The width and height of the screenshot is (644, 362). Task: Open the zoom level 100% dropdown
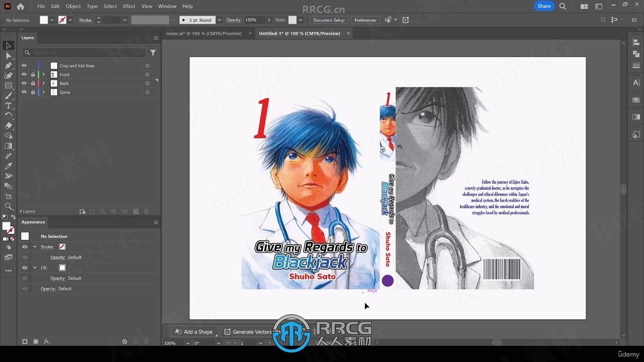coord(188,343)
